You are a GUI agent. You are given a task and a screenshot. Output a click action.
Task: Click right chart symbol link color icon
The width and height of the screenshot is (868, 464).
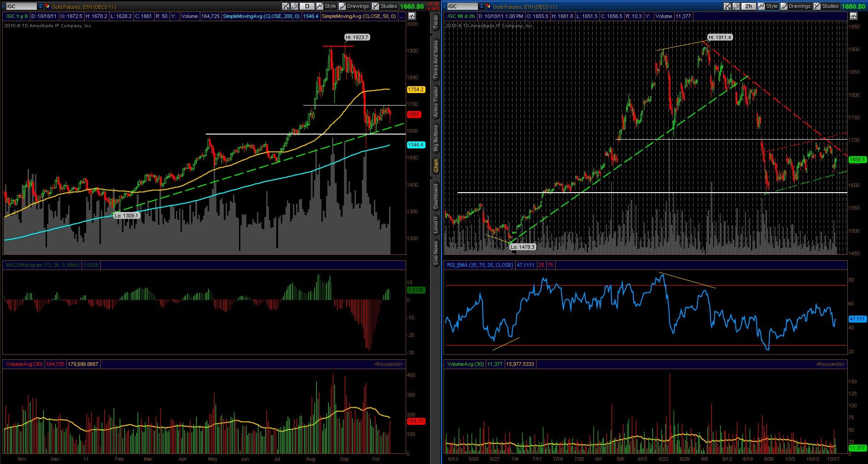[489, 6]
